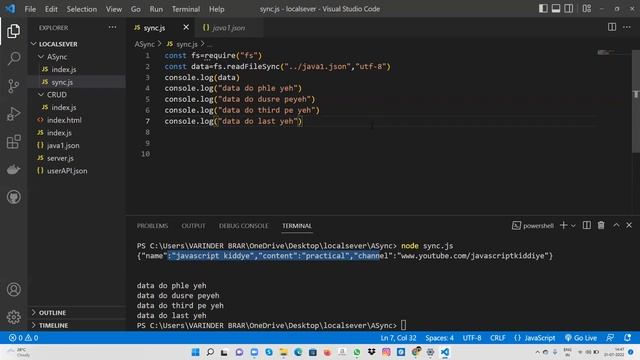
Task: Select the TERMINAL panel tab
Action: (x=297, y=226)
